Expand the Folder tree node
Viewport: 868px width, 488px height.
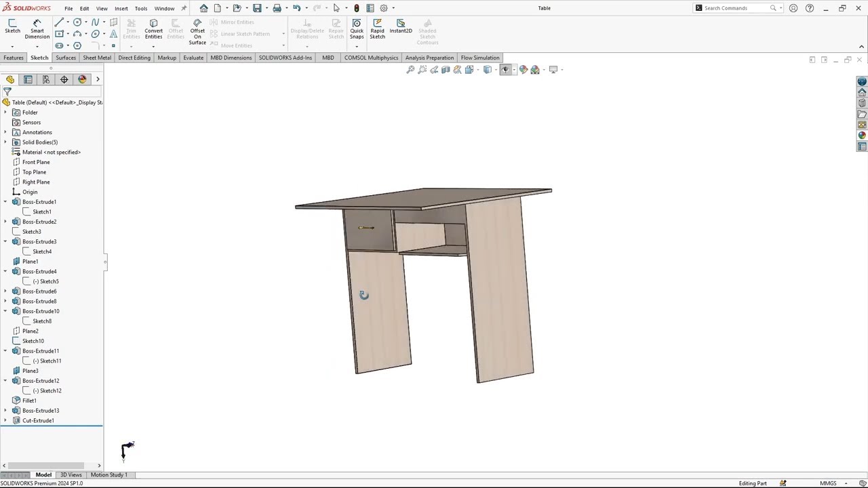coord(5,113)
